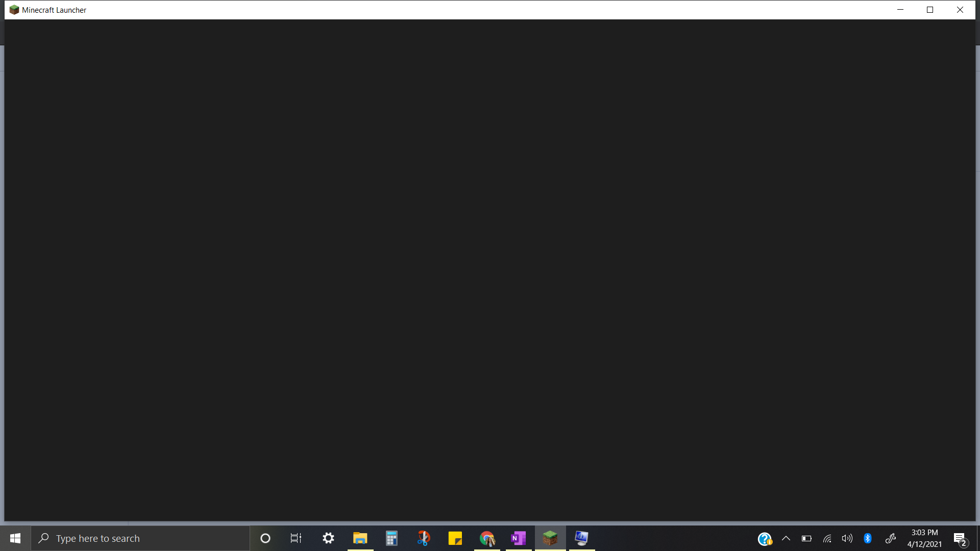Click the system information monitor taskbar icon

(x=581, y=538)
